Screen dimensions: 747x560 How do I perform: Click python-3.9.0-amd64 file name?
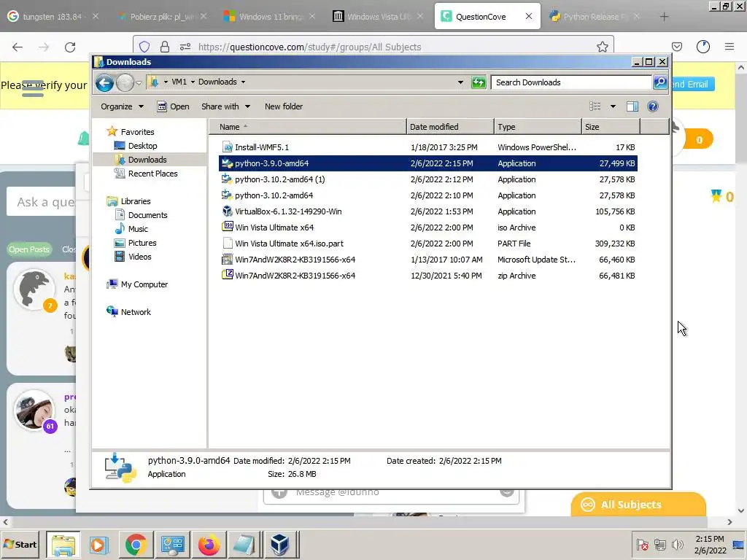click(271, 163)
